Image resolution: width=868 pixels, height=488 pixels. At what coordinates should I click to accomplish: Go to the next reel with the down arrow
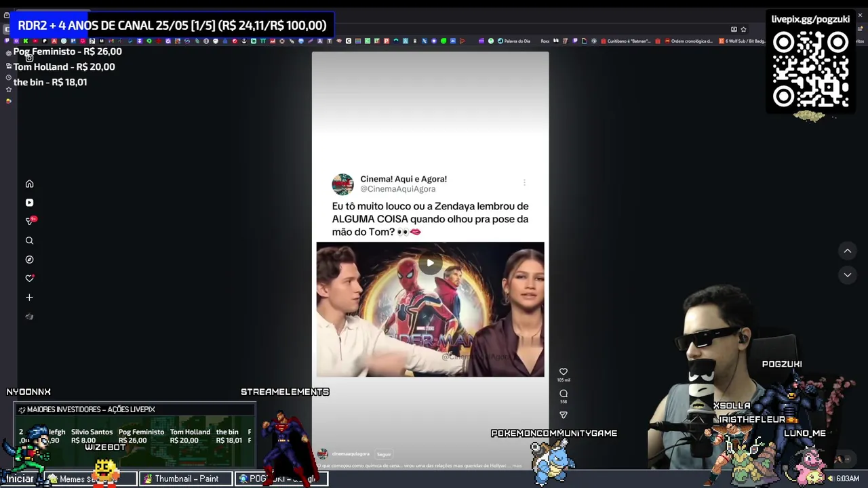coord(847,274)
